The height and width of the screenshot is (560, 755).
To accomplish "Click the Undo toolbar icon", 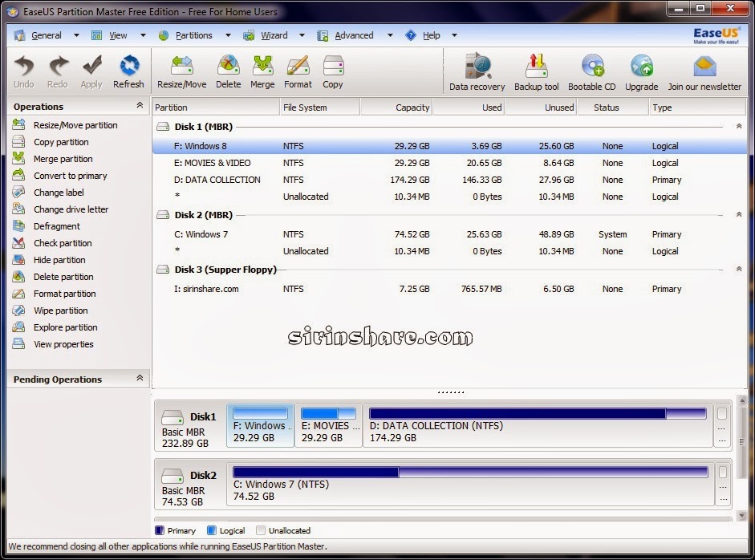I will point(23,66).
